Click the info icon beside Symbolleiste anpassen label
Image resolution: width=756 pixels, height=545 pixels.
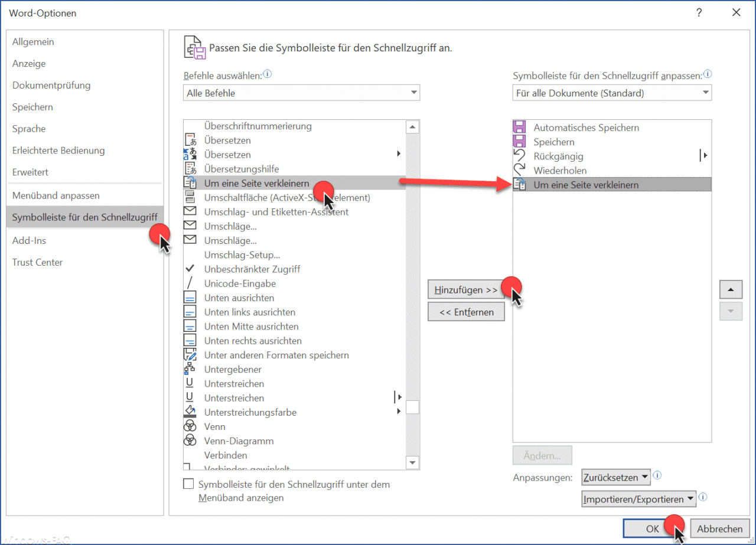pyautogui.click(x=708, y=74)
